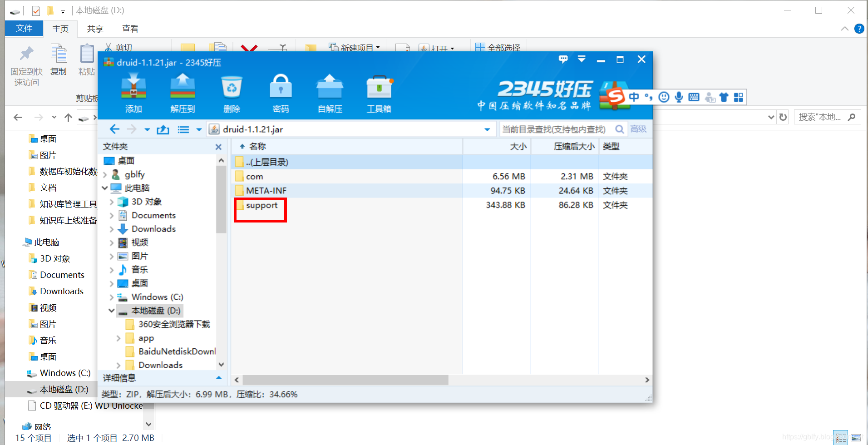Click the Sogou IME soft keyboard icon
868x445 pixels.
click(694, 97)
